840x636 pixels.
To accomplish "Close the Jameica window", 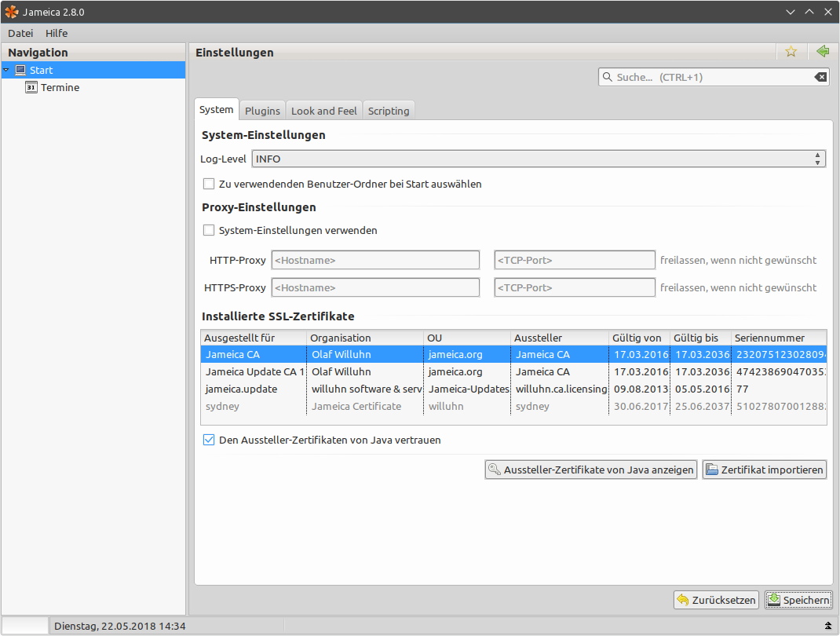I will point(827,12).
